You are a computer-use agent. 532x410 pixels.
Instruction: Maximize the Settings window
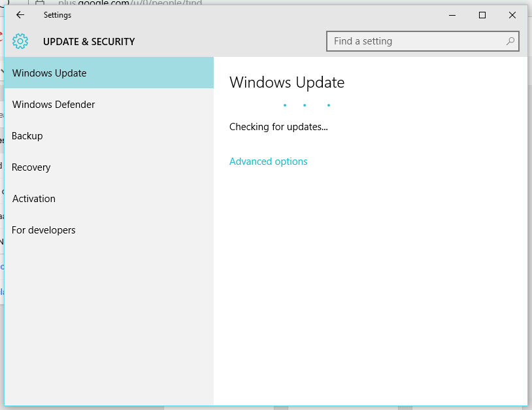(x=482, y=15)
